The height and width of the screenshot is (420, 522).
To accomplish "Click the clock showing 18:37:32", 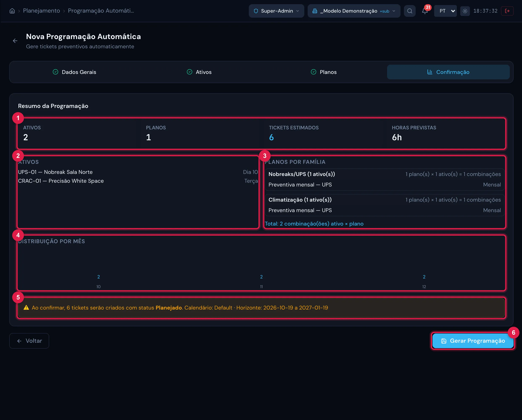I will pyautogui.click(x=485, y=11).
